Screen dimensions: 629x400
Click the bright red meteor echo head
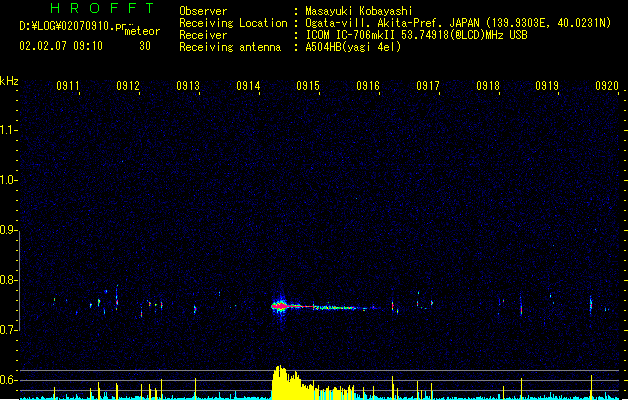(280, 307)
